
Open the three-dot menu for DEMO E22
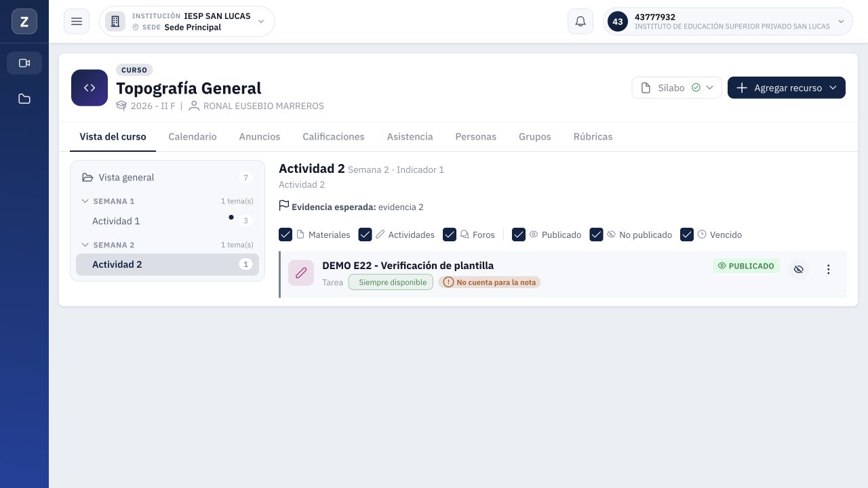pyautogui.click(x=828, y=269)
